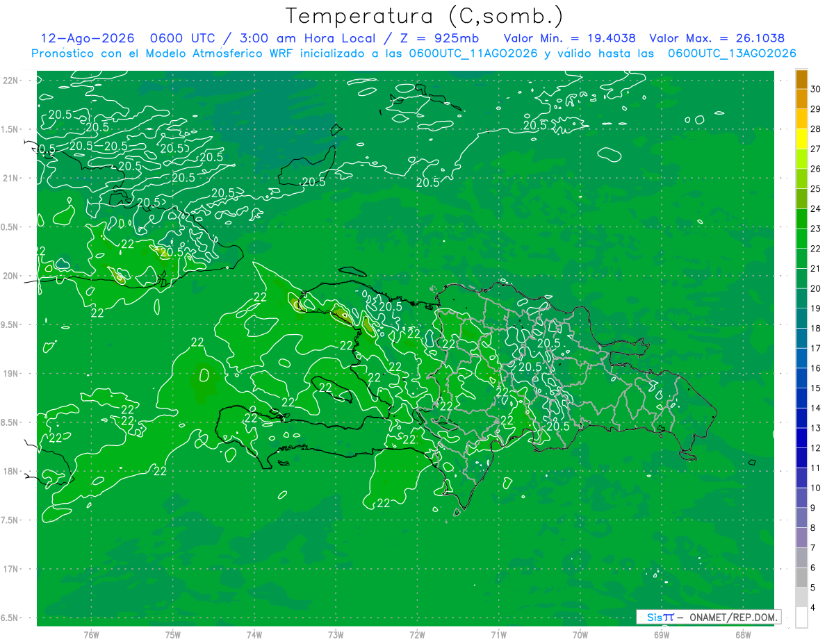Click "0600UTC_11AGO2026" initialization time
This screenshot has width=834, height=644.
click(x=473, y=53)
